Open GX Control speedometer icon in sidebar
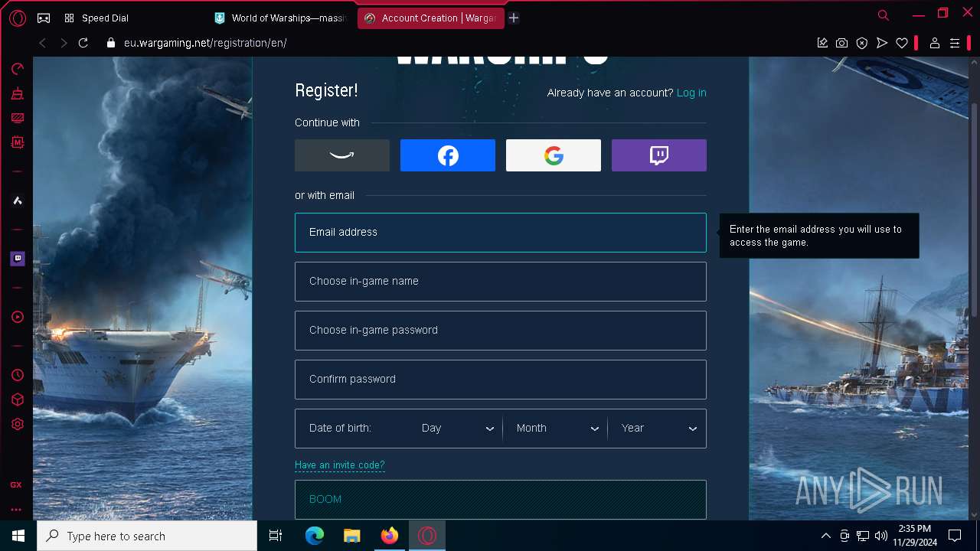The image size is (980, 551). 17,69
